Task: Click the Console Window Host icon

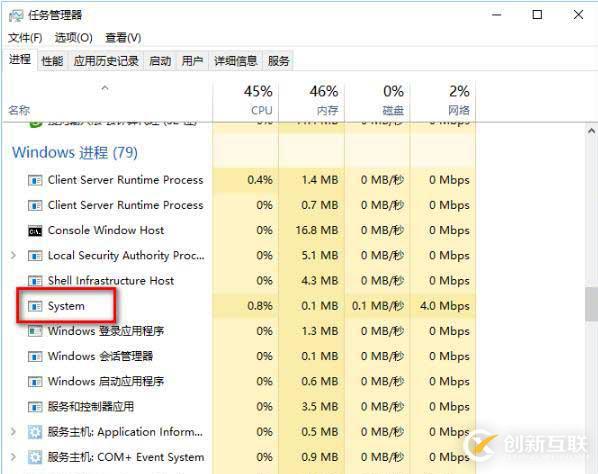Action: (x=35, y=231)
